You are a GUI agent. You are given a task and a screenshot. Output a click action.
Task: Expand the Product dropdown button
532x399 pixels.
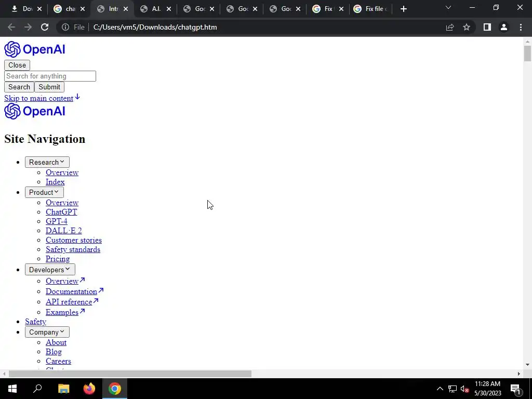[x=44, y=192]
